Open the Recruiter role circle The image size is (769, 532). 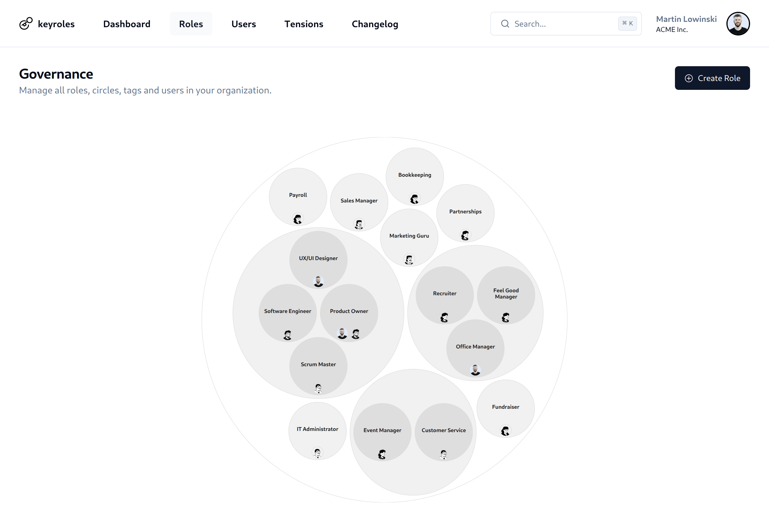click(x=445, y=293)
